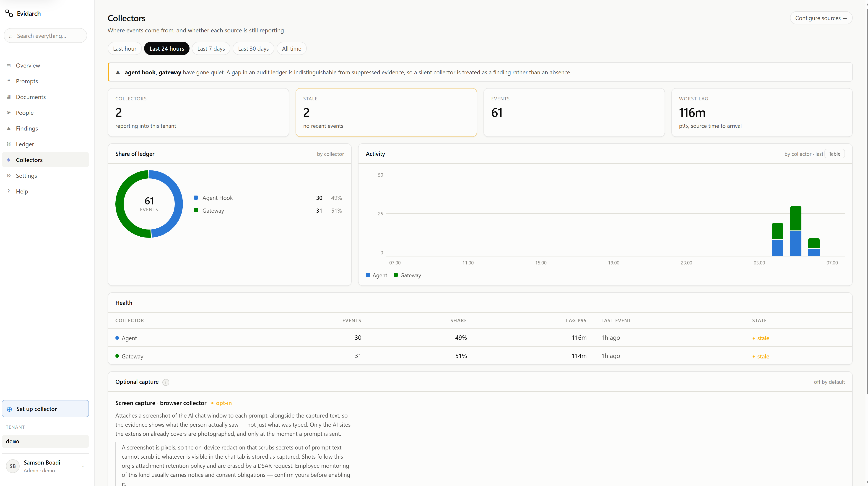Click the tallest bar in Activity chart
The height and width of the screenshot is (486, 868).
795,231
